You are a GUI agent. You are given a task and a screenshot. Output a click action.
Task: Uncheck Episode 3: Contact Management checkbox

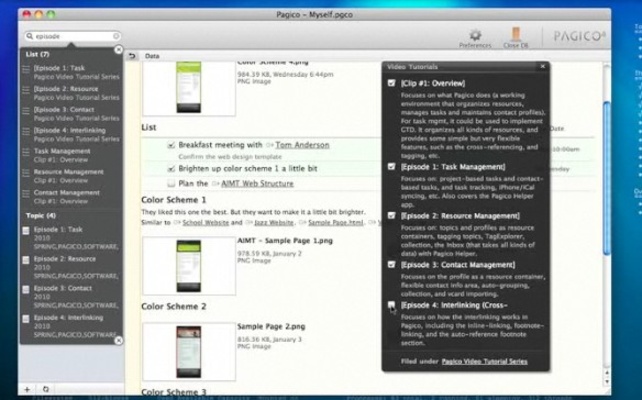(x=391, y=264)
